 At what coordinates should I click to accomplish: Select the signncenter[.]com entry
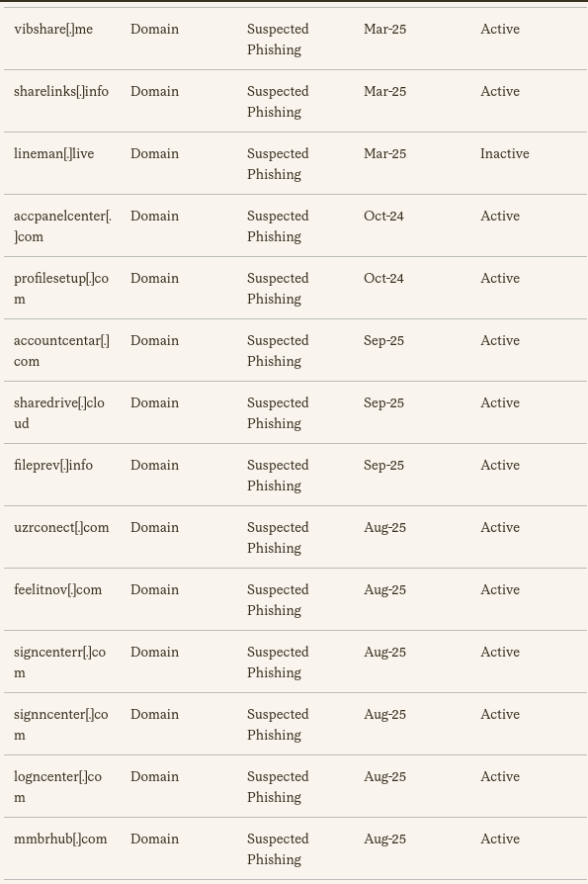coord(61,725)
